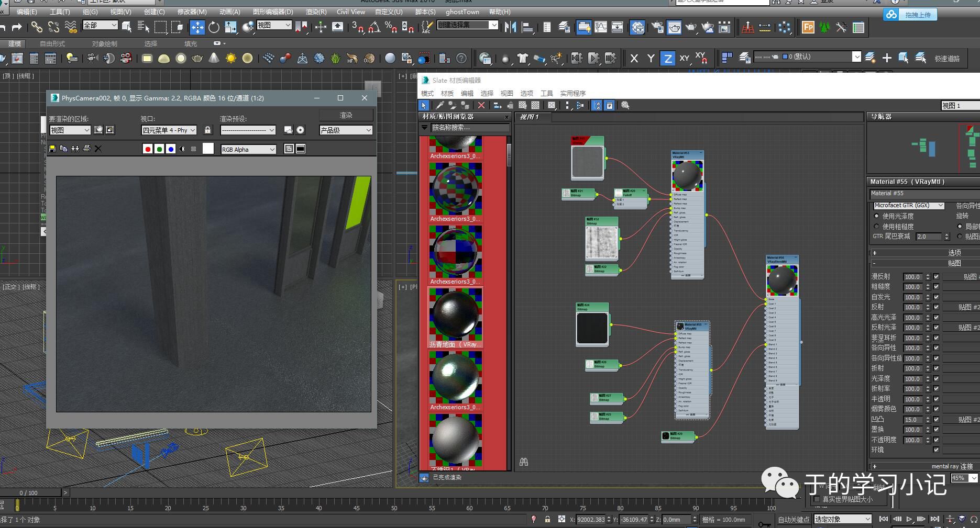Open the 视口 四元菜单 4 dropdown

tap(169, 130)
